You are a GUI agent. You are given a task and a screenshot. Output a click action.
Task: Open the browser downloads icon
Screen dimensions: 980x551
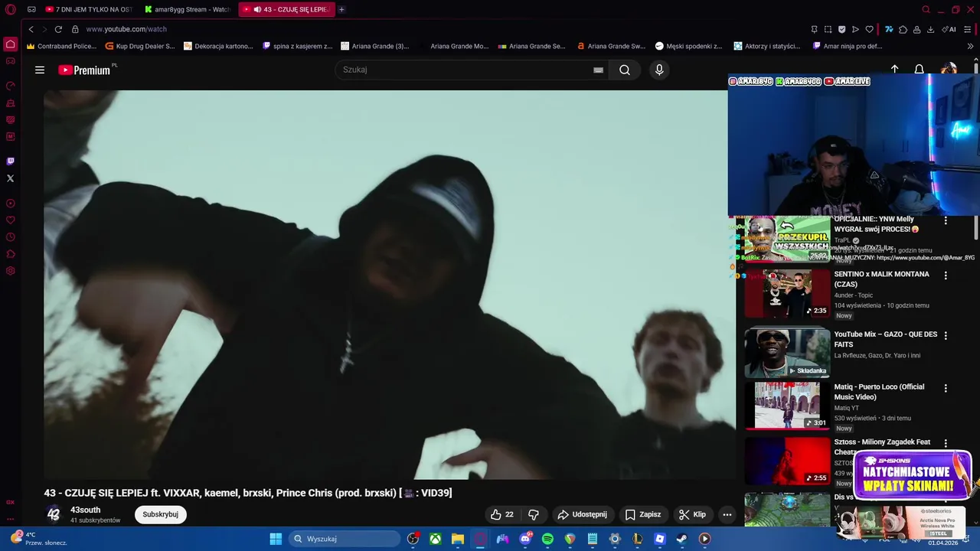click(x=930, y=29)
